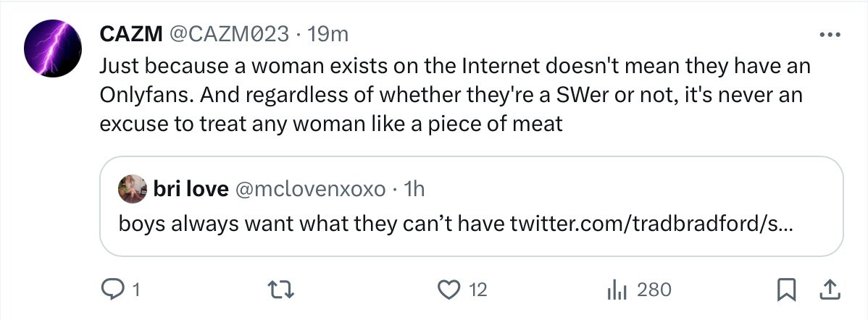
Task: Click bri love's small avatar
Action: point(133,189)
